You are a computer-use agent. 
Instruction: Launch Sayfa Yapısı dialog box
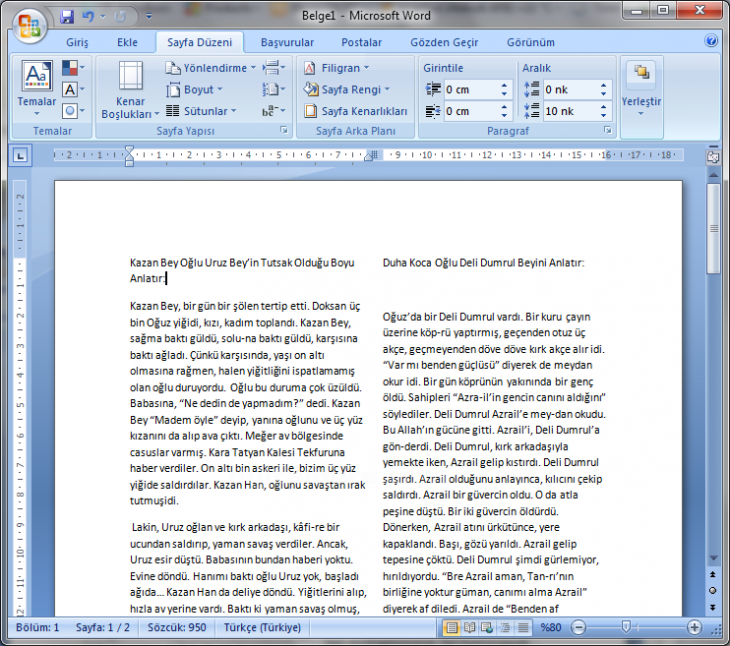pos(284,130)
